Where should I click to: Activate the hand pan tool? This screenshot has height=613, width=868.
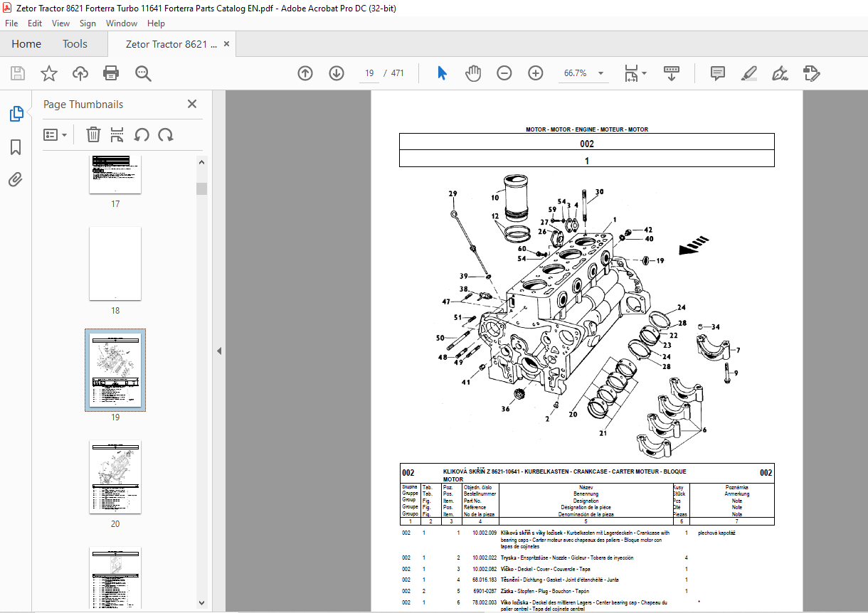pos(473,73)
